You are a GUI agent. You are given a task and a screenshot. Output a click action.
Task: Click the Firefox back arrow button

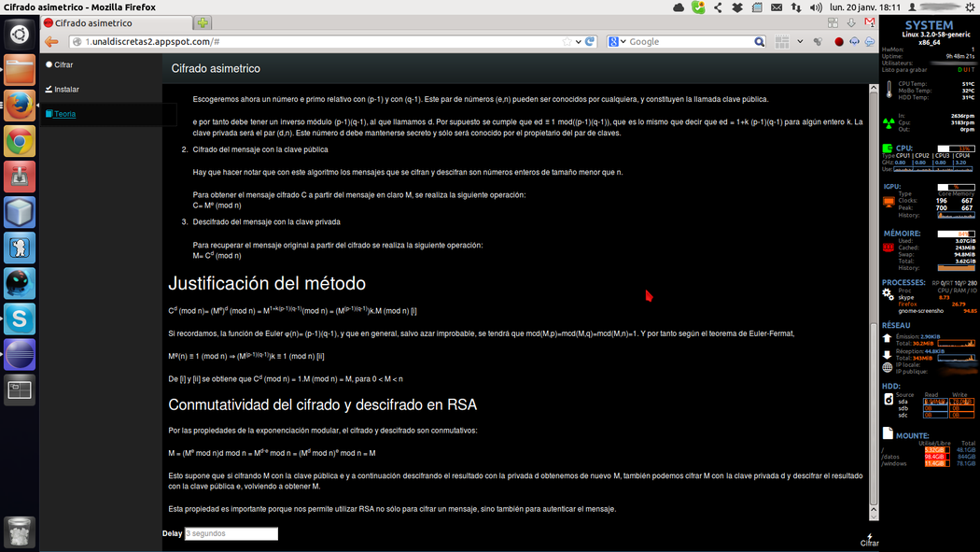point(52,42)
